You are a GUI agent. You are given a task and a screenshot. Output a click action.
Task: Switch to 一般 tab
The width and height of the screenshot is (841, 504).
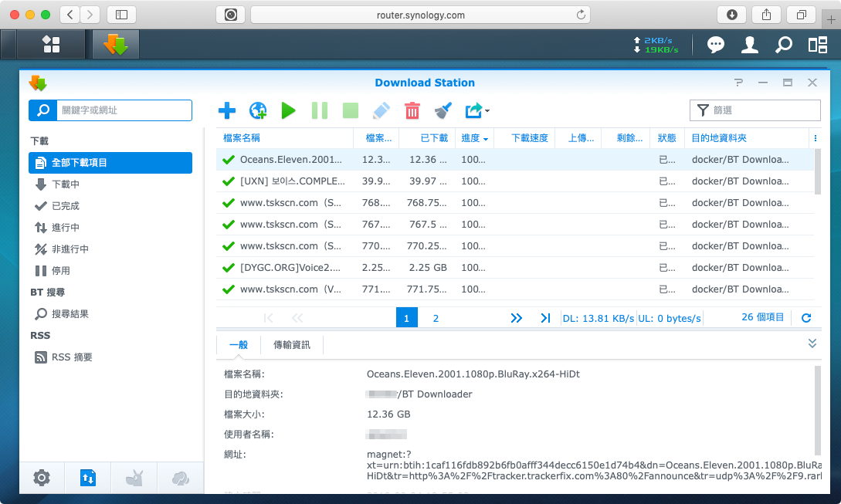pos(239,345)
